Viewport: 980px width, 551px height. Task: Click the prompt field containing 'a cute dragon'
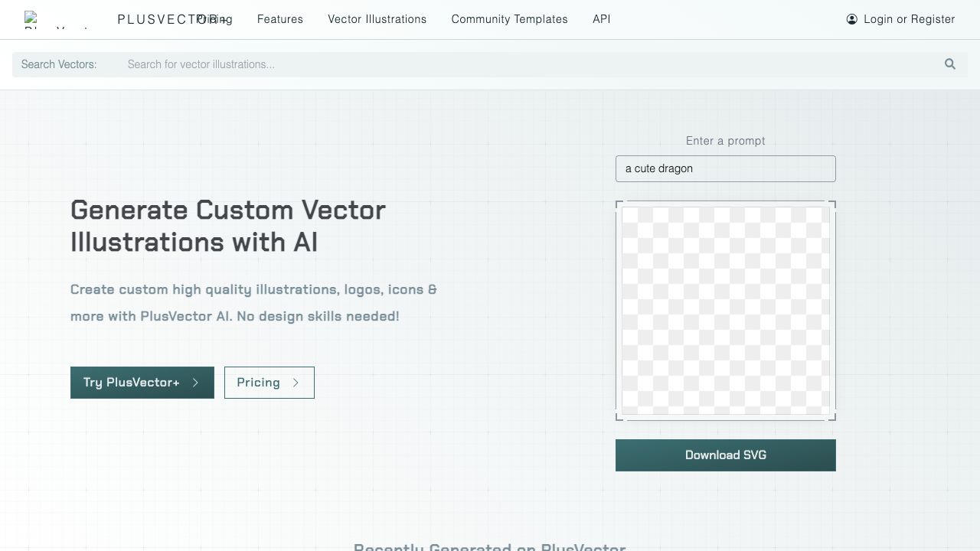(x=725, y=168)
